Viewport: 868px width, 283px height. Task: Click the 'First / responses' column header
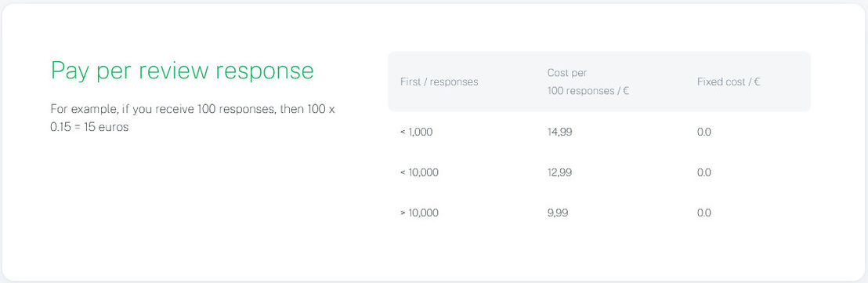coord(439,82)
